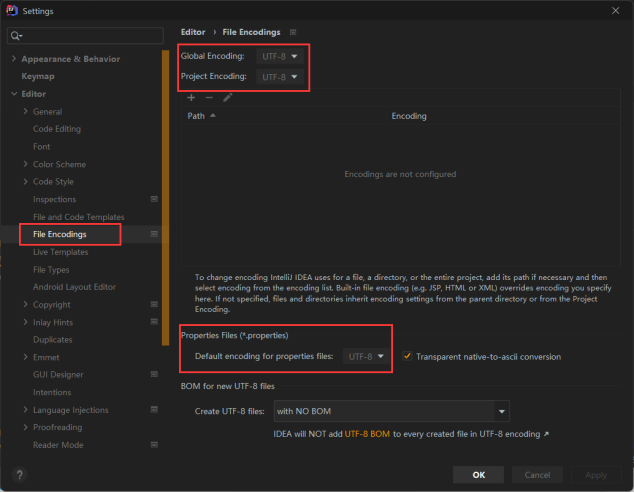The image size is (634, 493).
Task: Sort table by Path column header
Action: (x=284, y=116)
